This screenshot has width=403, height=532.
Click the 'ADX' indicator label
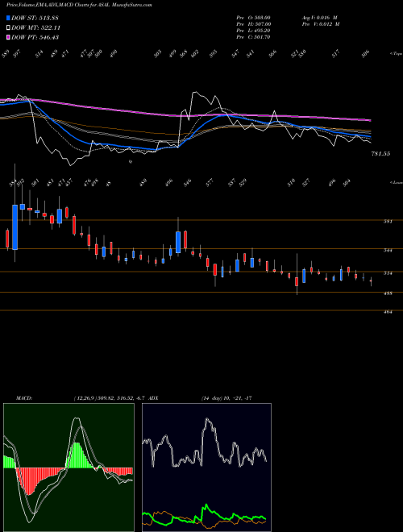point(153,398)
